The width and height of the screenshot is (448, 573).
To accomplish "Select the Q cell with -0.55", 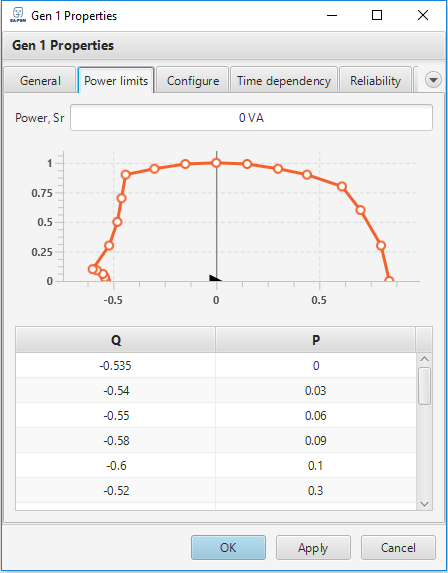I will (x=116, y=415).
